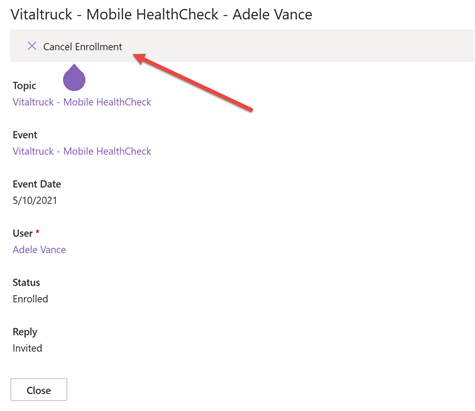Click the Reply value Invited
Image resolution: width=475 pixels, height=411 pixels.
point(27,348)
